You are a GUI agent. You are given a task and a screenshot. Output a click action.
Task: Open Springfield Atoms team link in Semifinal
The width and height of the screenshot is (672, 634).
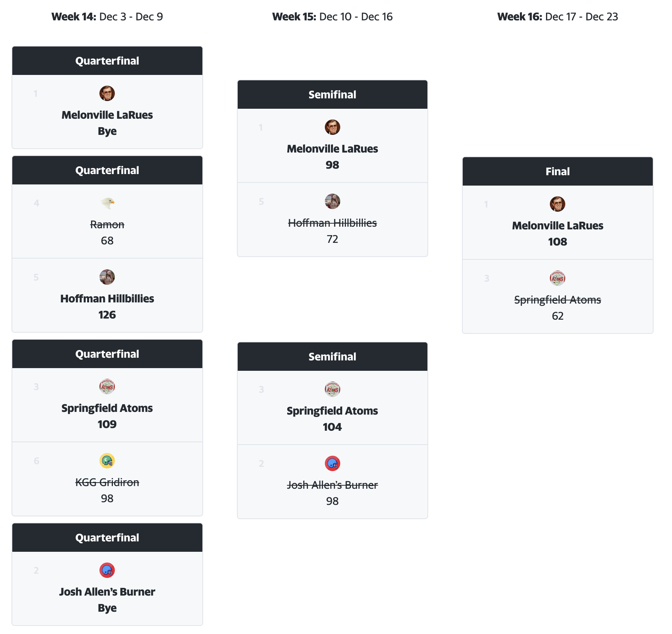pyautogui.click(x=333, y=411)
